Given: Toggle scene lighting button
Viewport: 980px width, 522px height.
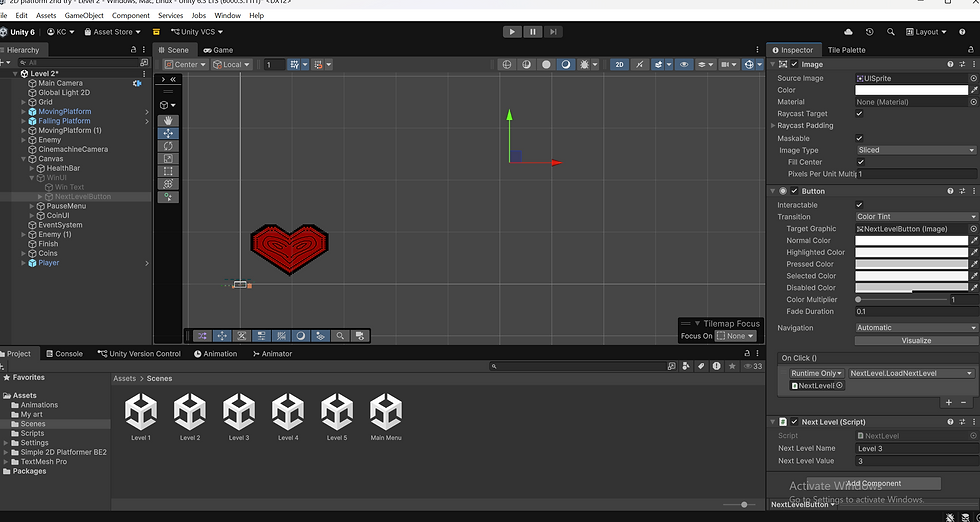Looking at the screenshot, I should [x=639, y=64].
